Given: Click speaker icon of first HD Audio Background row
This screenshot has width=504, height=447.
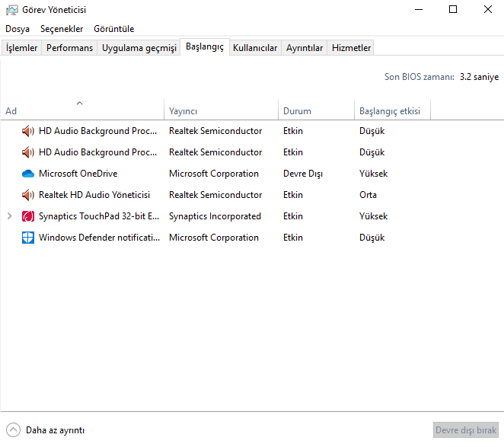Looking at the screenshot, I should tap(28, 131).
